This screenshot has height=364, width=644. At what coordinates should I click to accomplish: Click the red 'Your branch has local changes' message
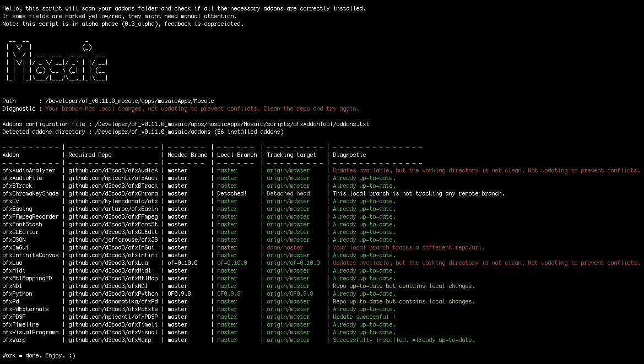[203, 108]
